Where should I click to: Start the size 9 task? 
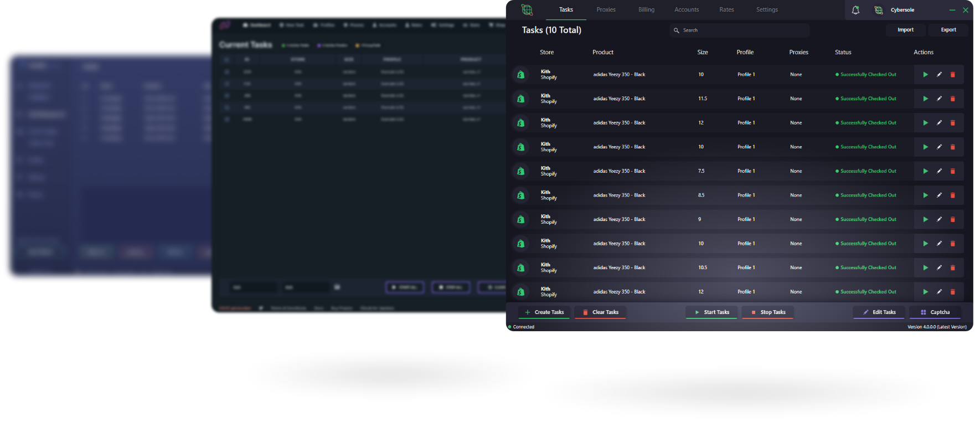[925, 219]
